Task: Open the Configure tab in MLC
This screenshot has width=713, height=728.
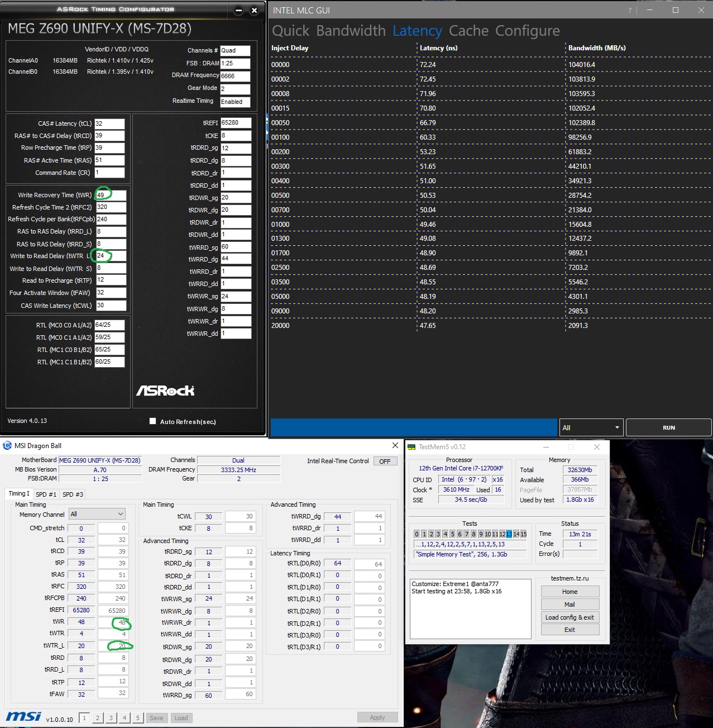Action: click(528, 31)
